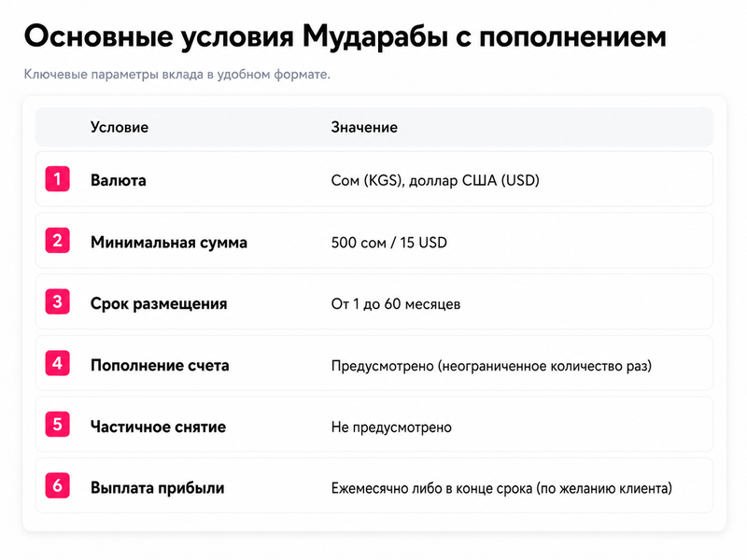Image resolution: width=747 pixels, height=560 pixels.
Task: Select the Валюта row label
Action: click(119, 180)
